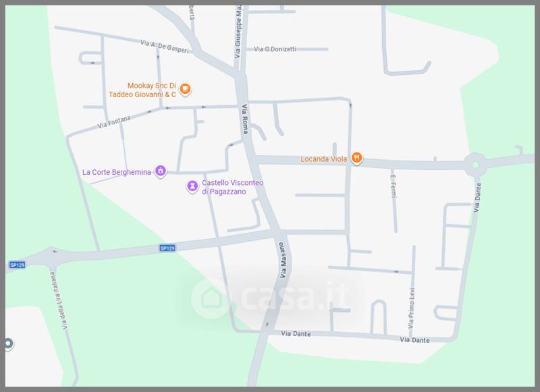This screenshot has width=540, height=392.
Task: Click the Mookay Snc café pin icon
Action: point(185,89)
